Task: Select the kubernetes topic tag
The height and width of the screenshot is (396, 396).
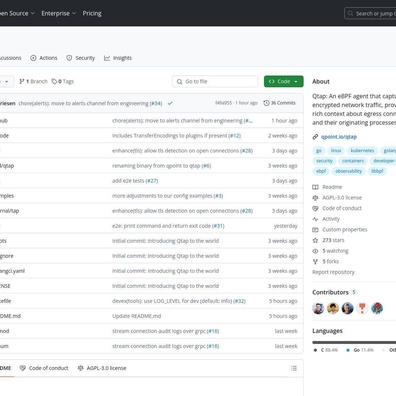Action: tap(362, 151)
